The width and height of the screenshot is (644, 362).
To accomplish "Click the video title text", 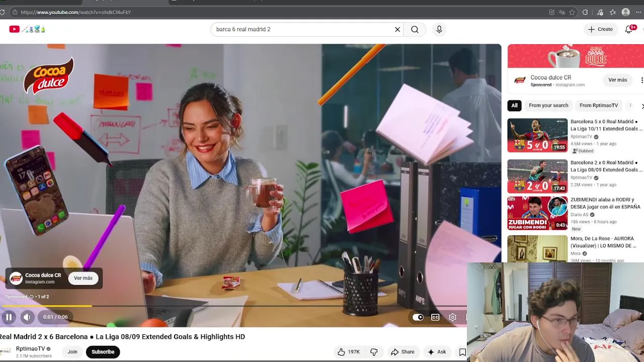I will point(122,337).
